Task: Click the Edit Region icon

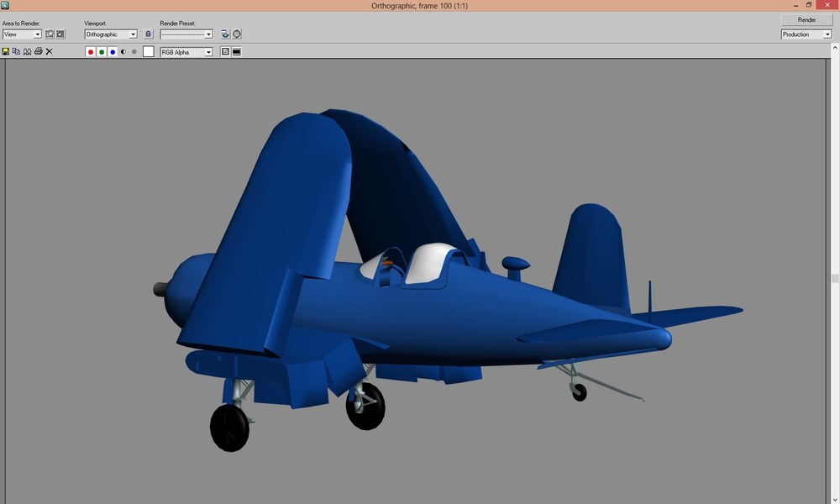Action: coord(50,34)
